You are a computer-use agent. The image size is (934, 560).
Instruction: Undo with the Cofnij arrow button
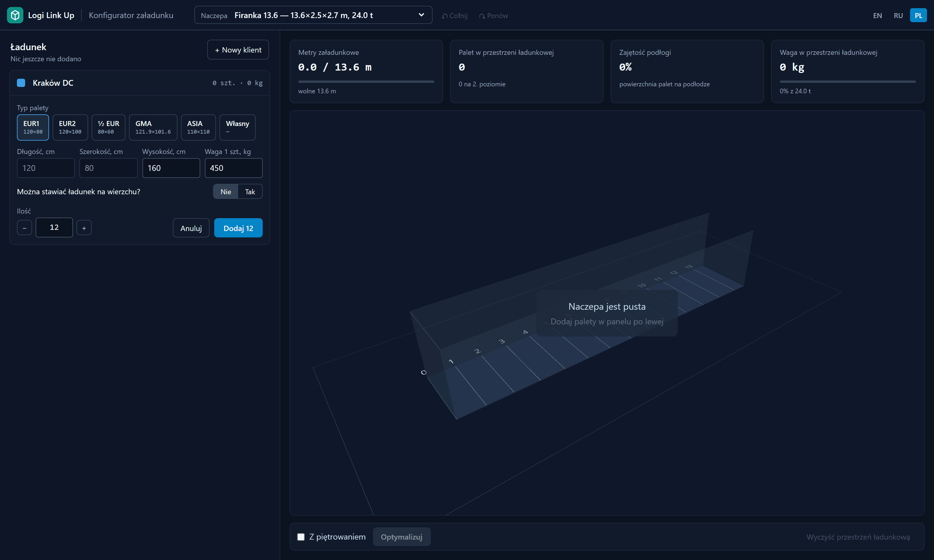click(454, 15)
